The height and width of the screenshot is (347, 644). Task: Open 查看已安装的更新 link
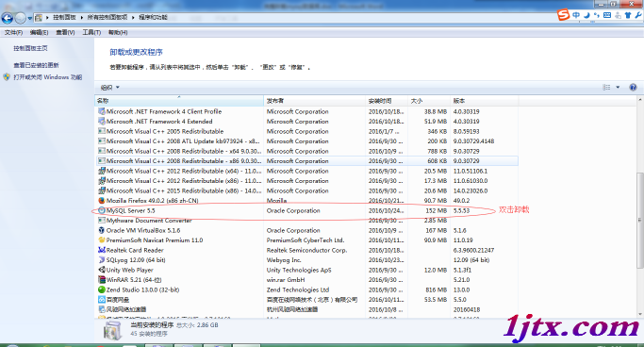[x=36, y=65]
